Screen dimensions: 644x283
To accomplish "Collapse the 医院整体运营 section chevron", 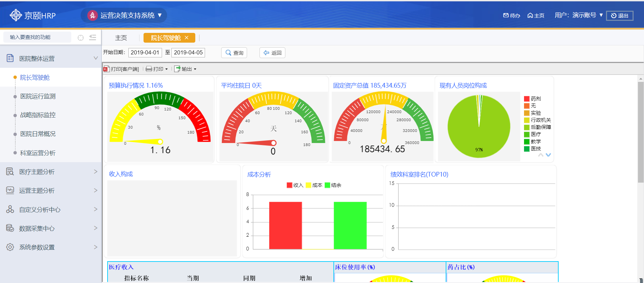I will point(95,58).
